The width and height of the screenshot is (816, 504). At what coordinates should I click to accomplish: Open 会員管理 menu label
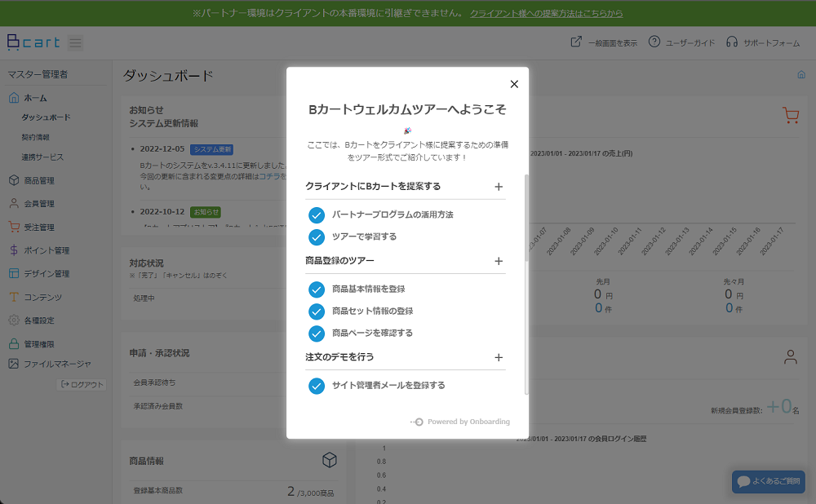click(x=39, y=203)
